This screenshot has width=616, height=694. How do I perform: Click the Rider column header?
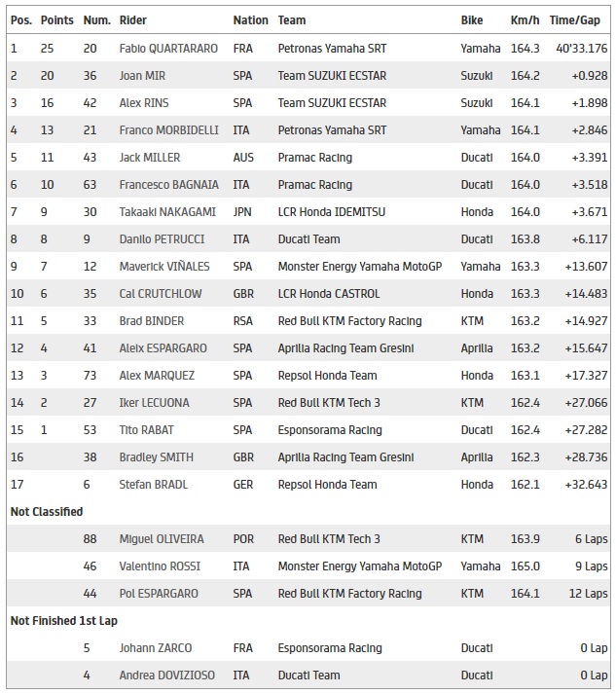(133, 19)
